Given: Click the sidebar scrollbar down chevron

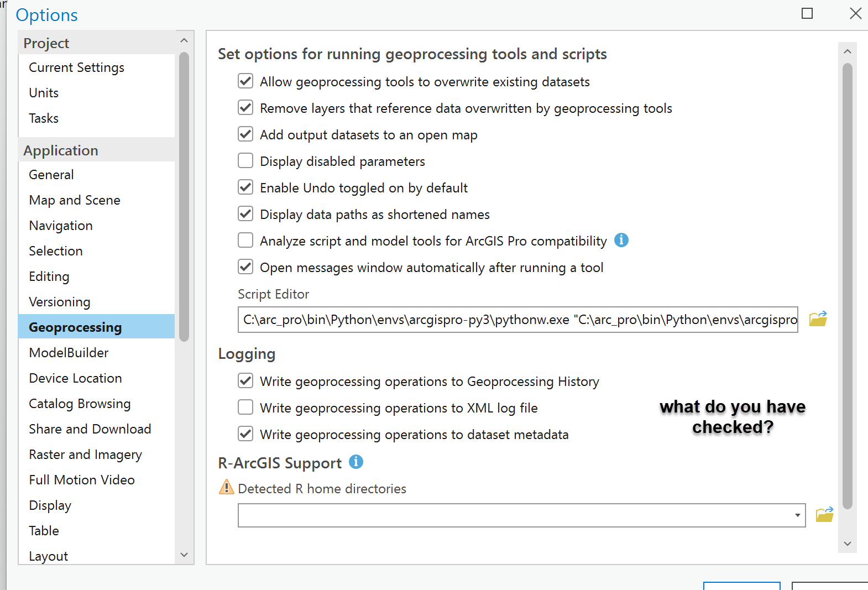Looking at the screenshot, I should click(184, 555).
